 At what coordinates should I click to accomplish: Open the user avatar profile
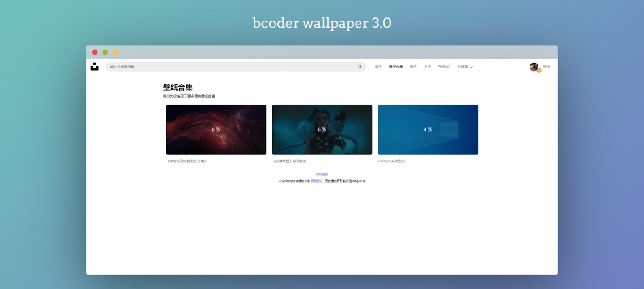[x=534, y=67]
